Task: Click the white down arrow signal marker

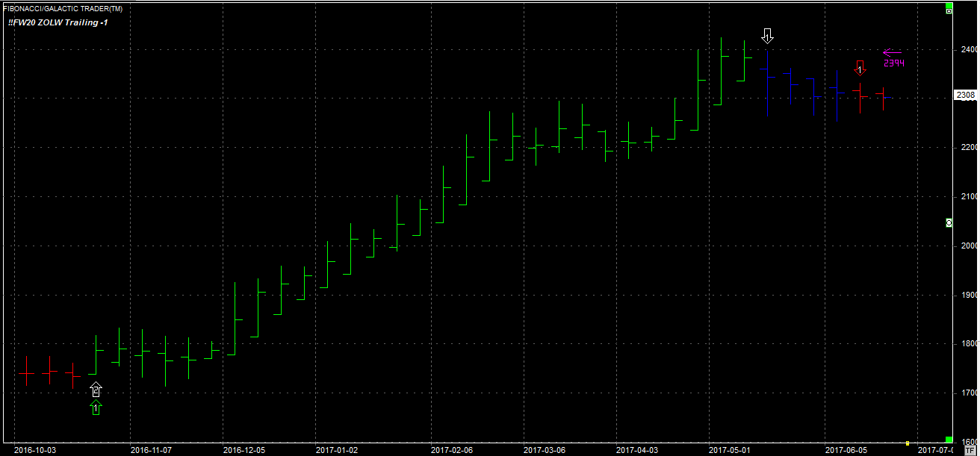Action: (768, 36)
